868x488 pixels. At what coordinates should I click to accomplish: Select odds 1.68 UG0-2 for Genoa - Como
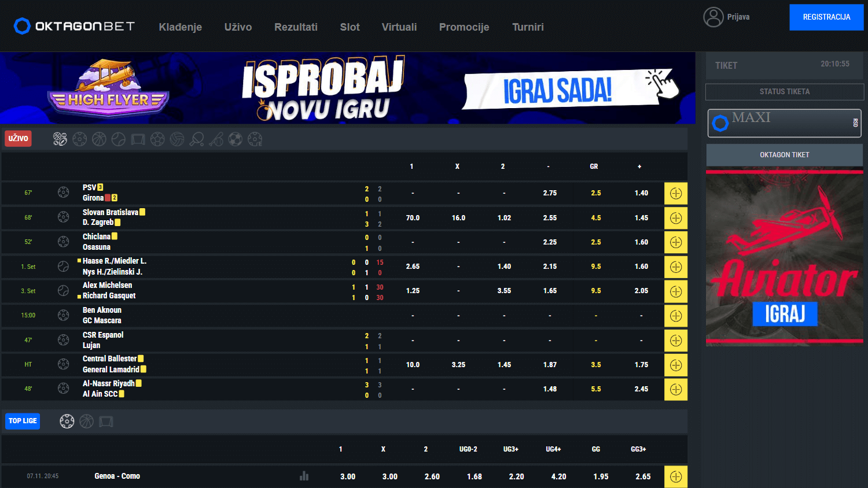point(475,476)
